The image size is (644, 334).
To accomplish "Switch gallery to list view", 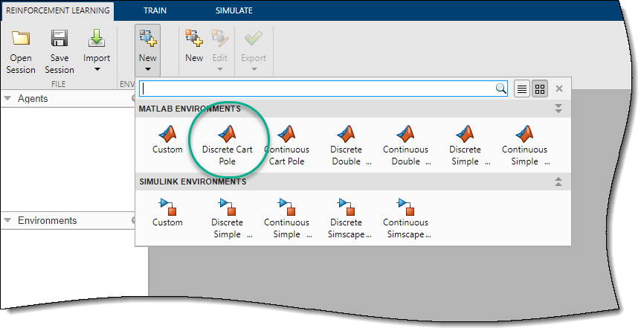I will tap(521, 89).
